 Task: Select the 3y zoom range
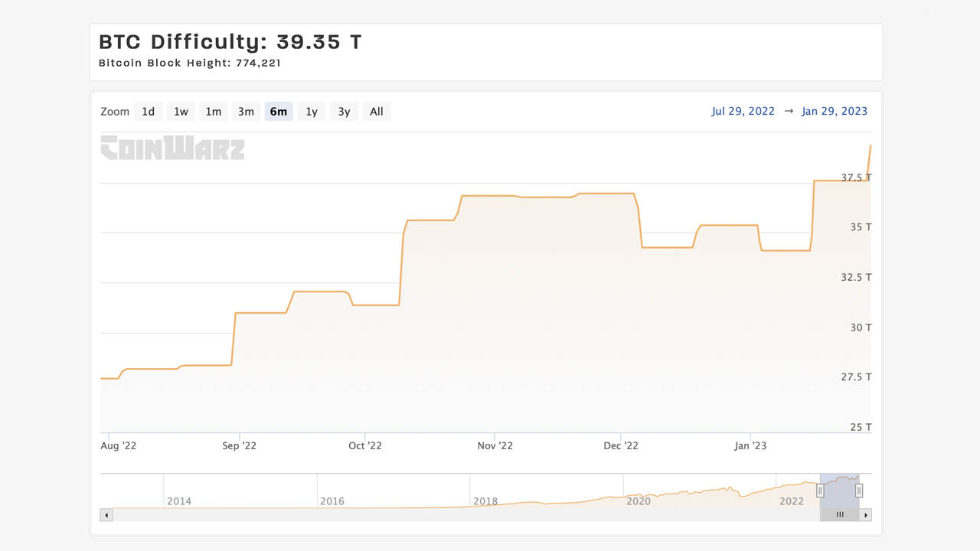[344, 112]
